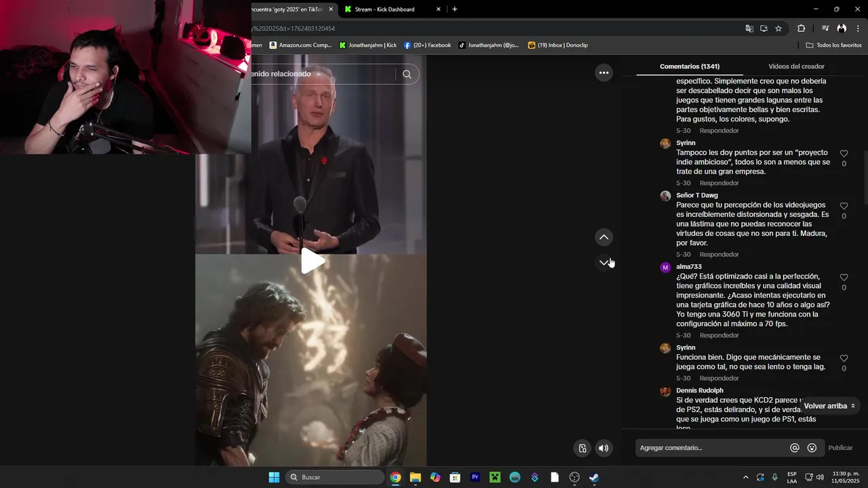Reply to alma733's comment

pyautogui.click(x=719, y=335)
